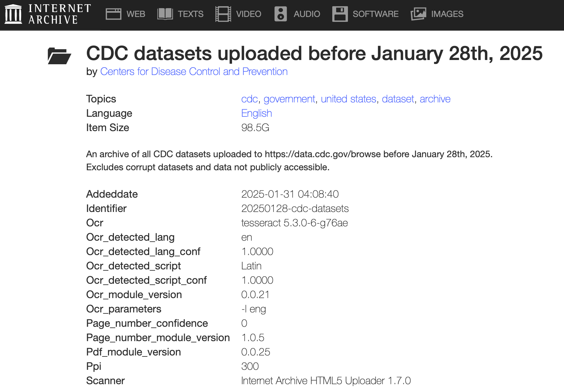This screenshot has height=392, width=564.
Task: Follow the 'government' topic link
Action: point(289,99)
